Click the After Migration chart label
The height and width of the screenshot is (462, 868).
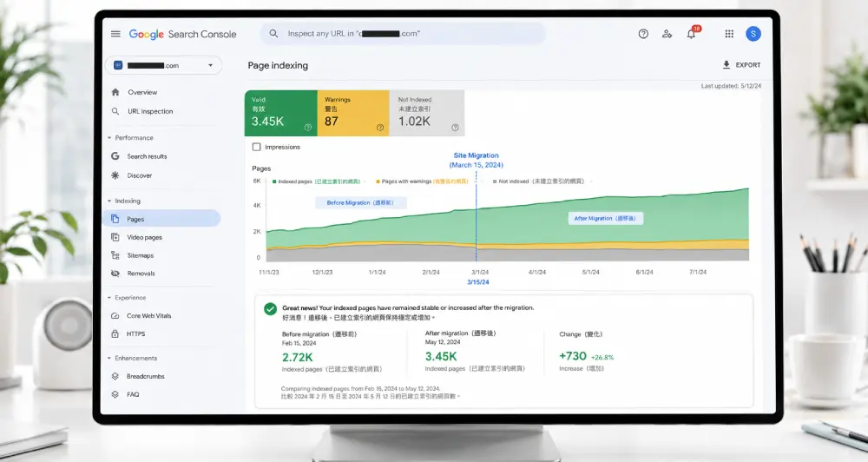pos(606,218)
